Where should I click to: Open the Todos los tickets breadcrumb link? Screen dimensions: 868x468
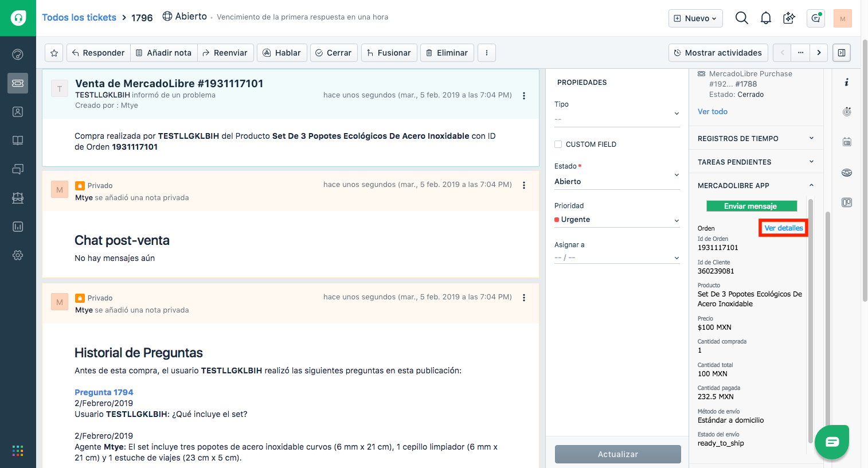pyautogui.click(x=79, y=17)
